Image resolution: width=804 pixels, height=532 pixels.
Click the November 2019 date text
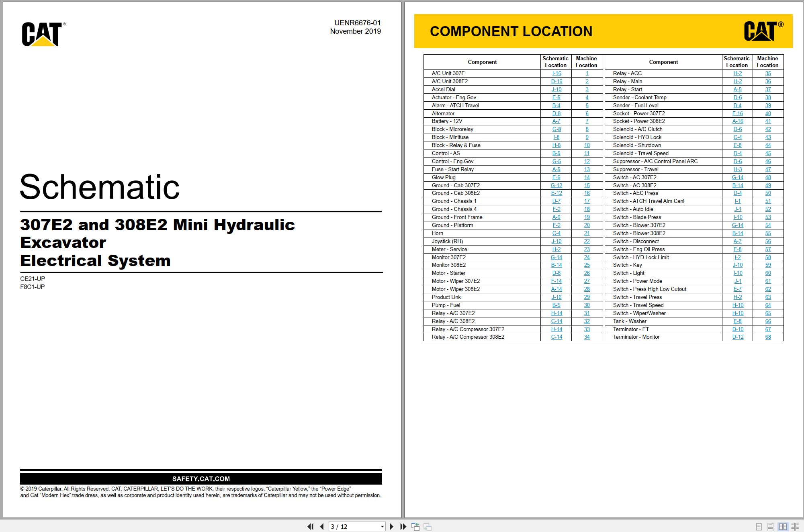[356, 31]
